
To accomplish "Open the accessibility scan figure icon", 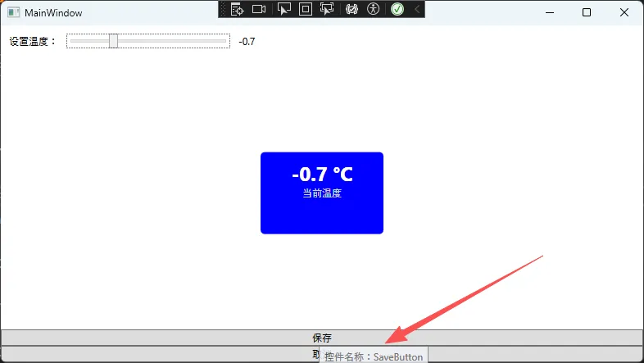I will point(374,9).
